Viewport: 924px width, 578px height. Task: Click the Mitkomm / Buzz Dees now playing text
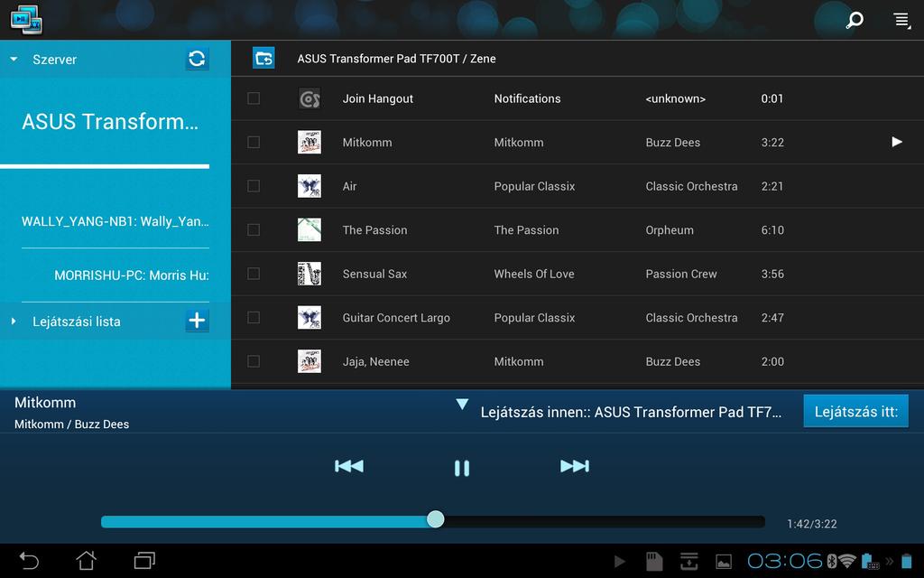click(72, 424)
